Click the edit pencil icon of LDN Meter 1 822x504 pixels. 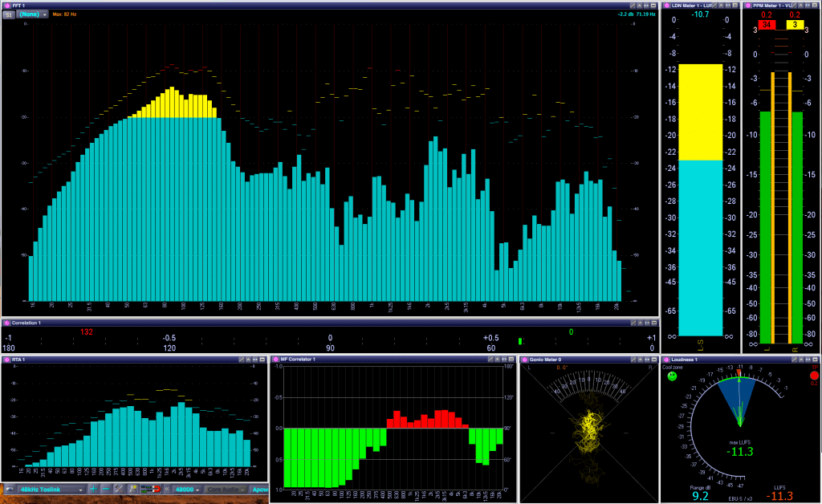[714, 6]
